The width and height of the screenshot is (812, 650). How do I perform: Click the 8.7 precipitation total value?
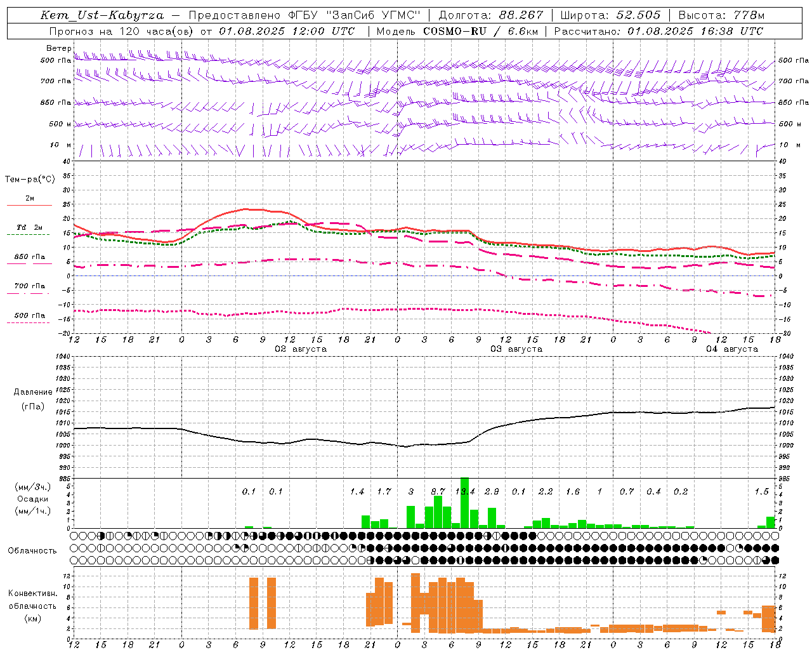438,492
